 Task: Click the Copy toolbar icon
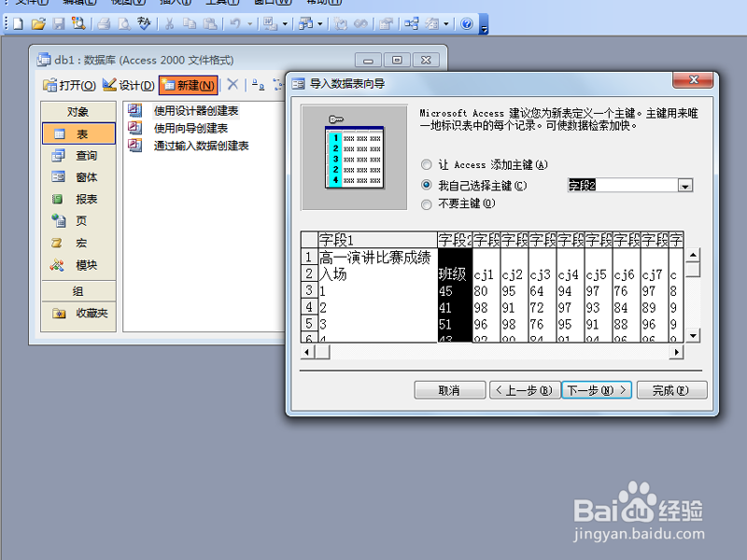pos(190,23)
